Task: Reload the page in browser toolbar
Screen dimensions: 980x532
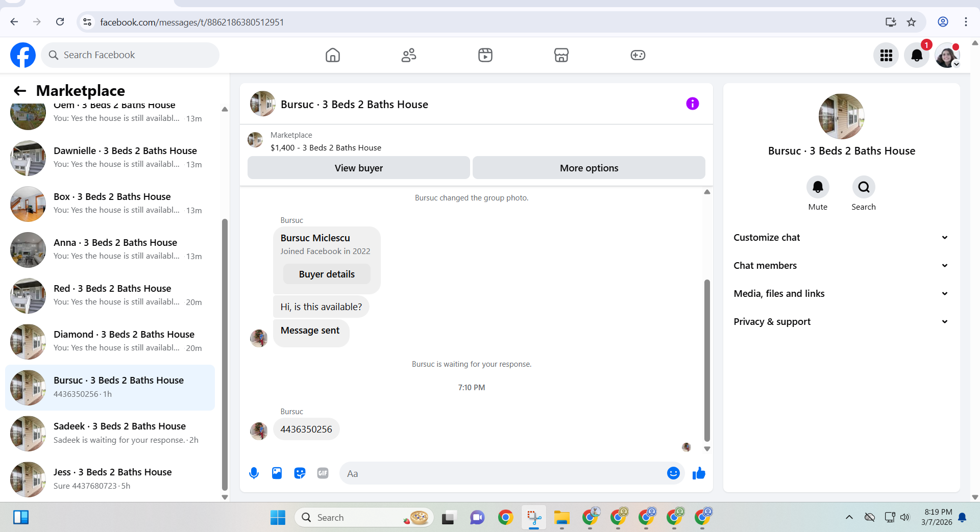Action: tap(60, 22)
